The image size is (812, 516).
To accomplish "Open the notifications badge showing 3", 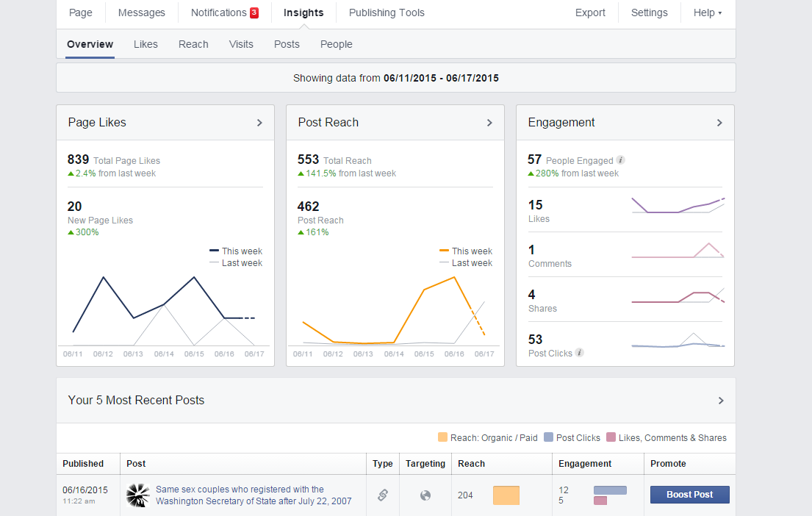I will coord(254,12).
